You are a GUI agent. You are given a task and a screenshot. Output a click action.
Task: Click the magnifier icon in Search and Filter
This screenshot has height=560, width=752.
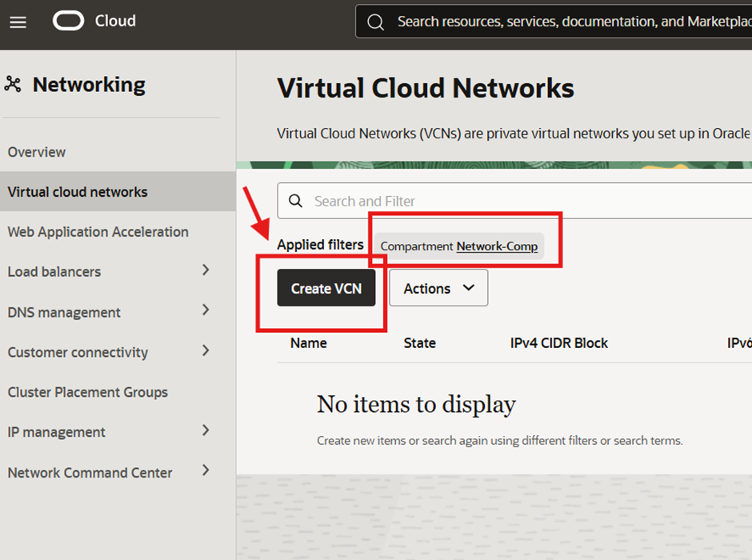[295, 201]
